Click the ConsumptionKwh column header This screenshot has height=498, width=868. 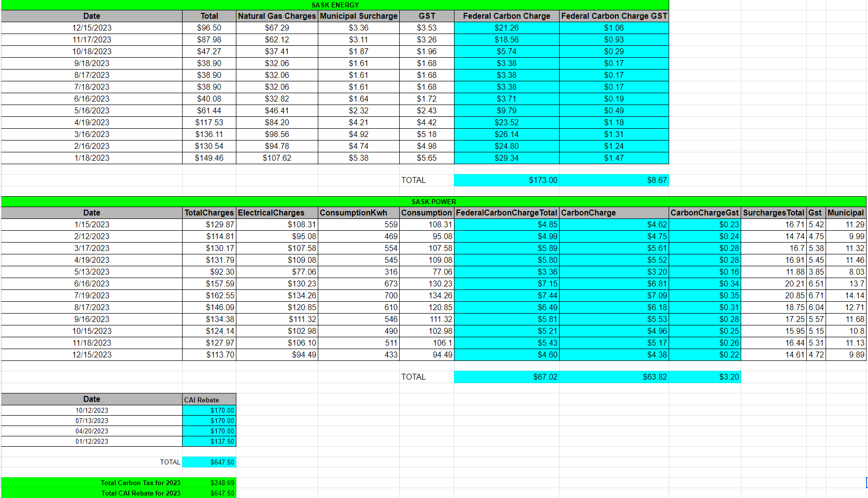[353, 213]
